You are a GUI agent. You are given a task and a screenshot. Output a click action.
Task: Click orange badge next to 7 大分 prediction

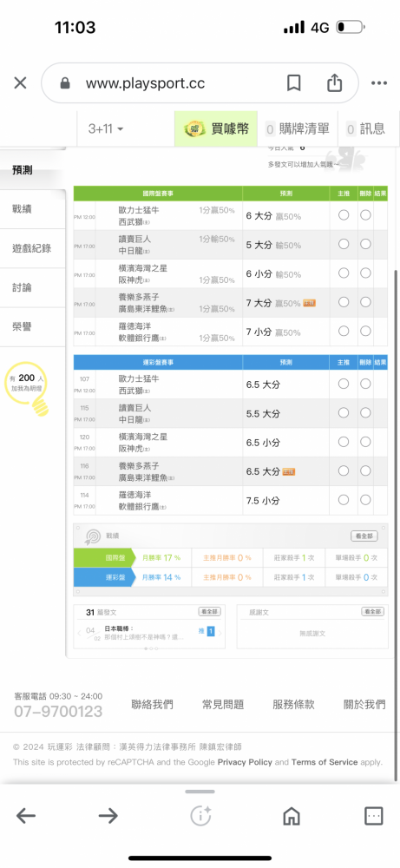point(309,303)
